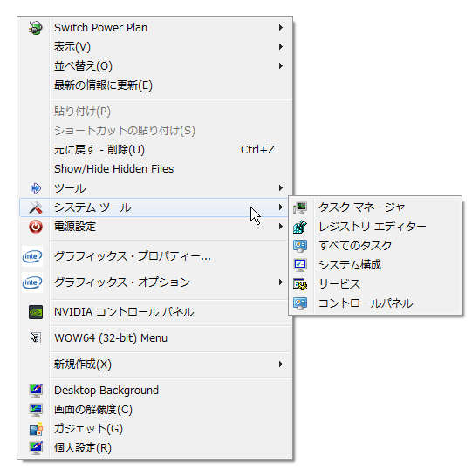472x476 pixels.
Task: Expand the 新規作成(X) submenu arrow
Action: coord(281,364)
